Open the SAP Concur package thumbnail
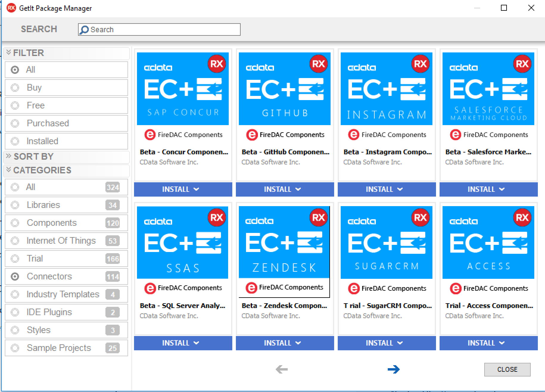 [183, 89]
